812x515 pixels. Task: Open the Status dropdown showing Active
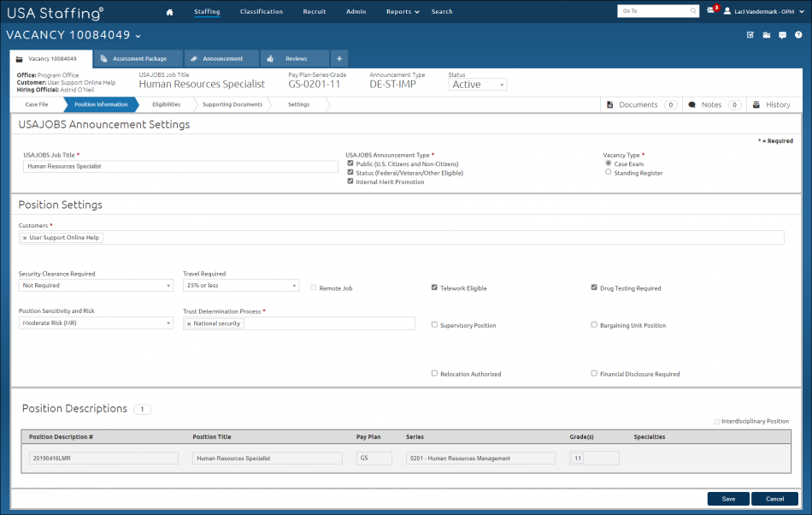(478, 85)
